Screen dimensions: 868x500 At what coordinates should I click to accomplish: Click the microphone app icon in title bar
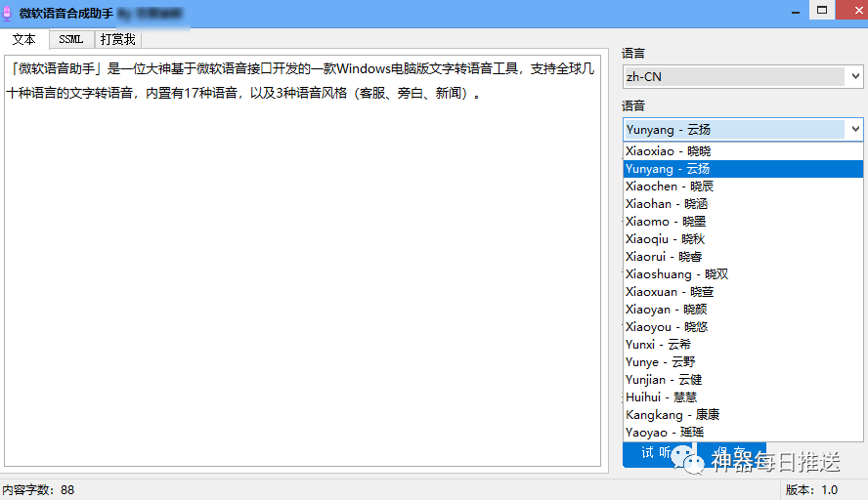7,14
